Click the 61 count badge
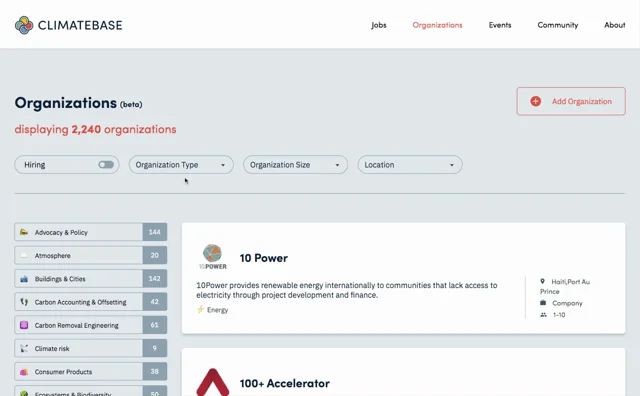Image resolution: width=640 pixels, height=396 pixels. tap(155, 325)
